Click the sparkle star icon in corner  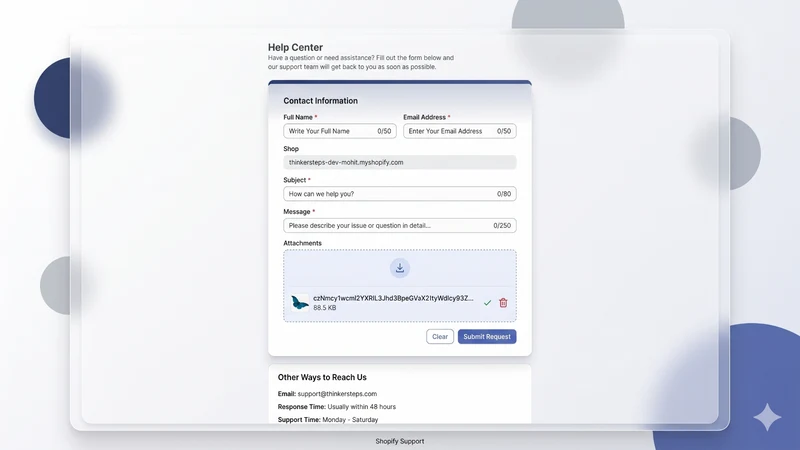tap(767, 417)
